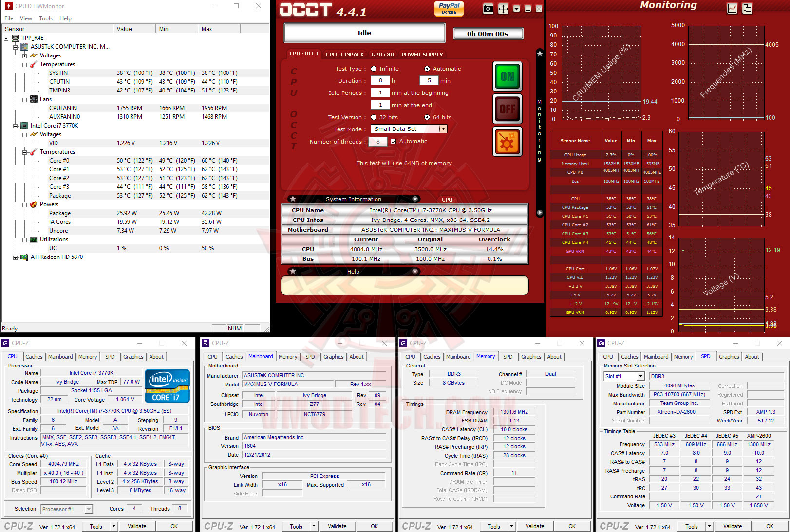This screenshot has width=790, height=532.
Task: Select the Automatic test type radio
Action: pos(427,69)
